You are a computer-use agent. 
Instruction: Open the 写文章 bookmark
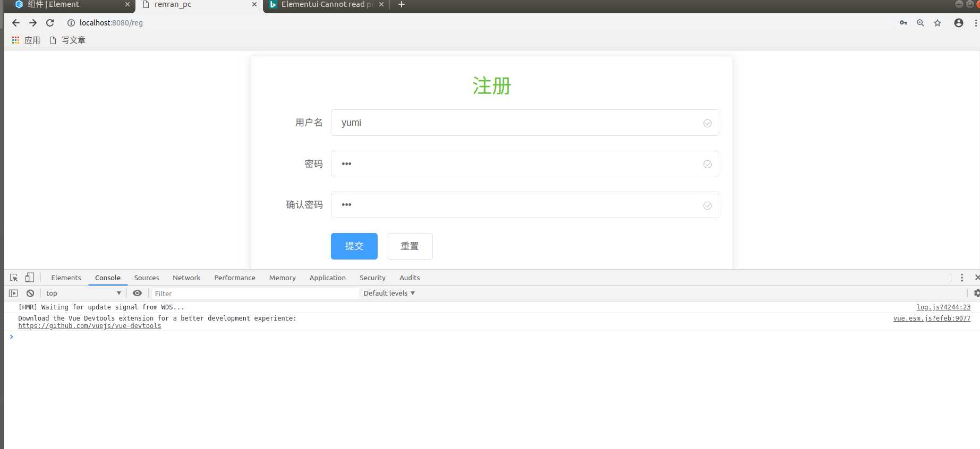pyautogui.click(x=67, y=40)
